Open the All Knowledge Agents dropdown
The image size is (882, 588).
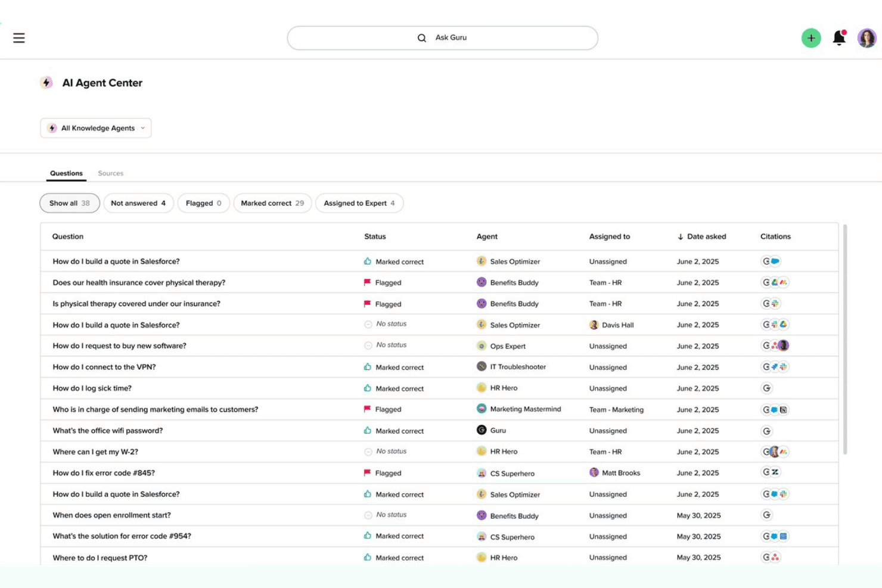point(96,128)
